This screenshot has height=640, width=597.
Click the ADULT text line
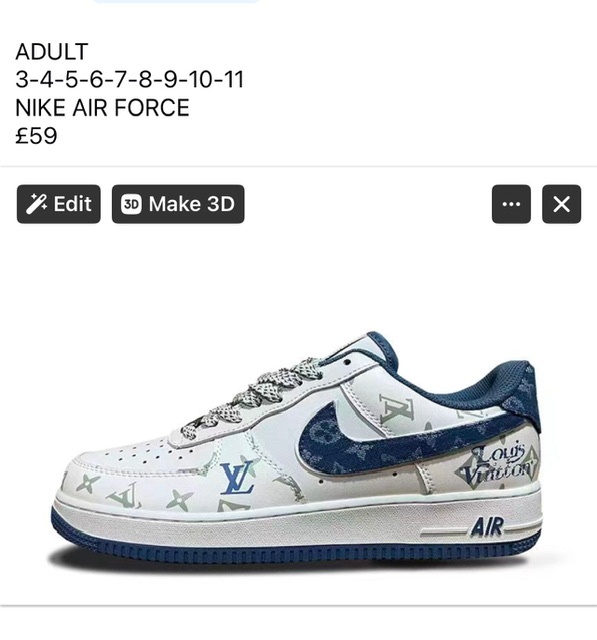[52, 51]
